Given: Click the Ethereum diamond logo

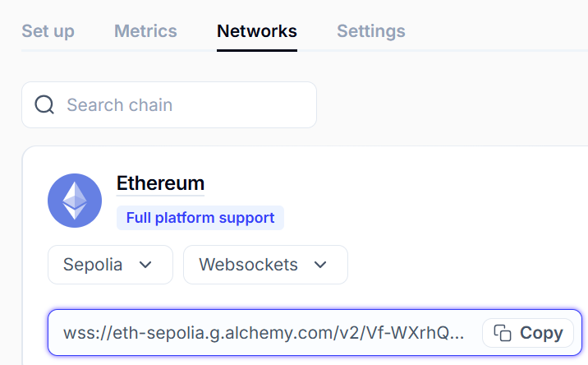Looking at the screenshot, I should point(75,201).
